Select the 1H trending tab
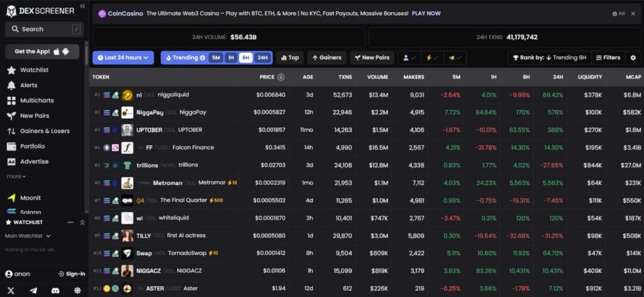 point(231,58)
